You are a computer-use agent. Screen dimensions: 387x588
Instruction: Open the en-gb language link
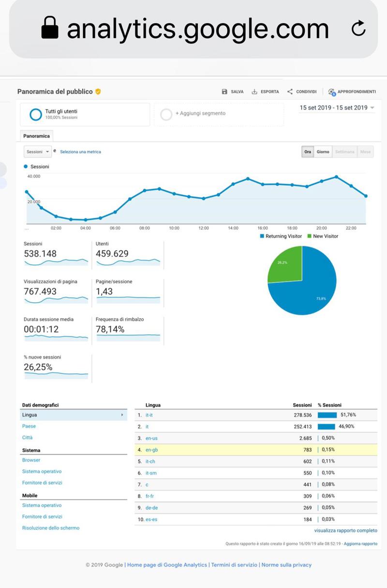click(151, 450)
